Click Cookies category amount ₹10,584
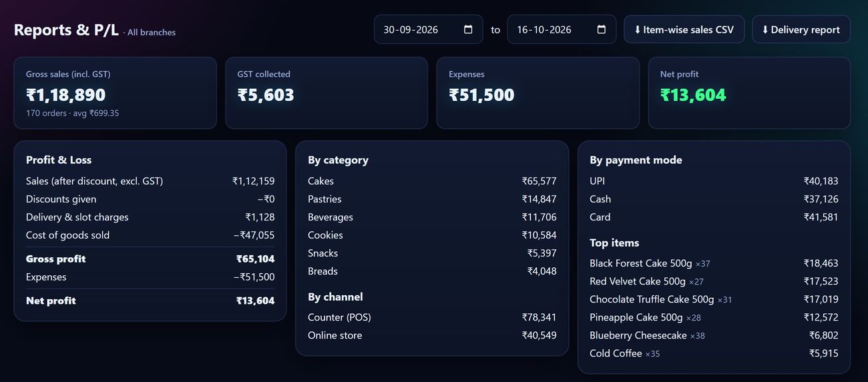 pyautogui.click(x=539, y=235)
